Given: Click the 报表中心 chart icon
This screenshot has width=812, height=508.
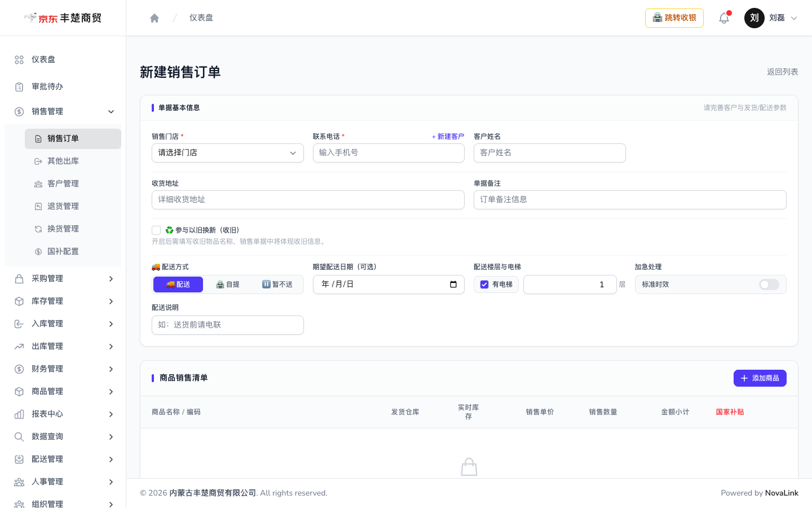Looking at the screenshot, I should coord(19,414).
